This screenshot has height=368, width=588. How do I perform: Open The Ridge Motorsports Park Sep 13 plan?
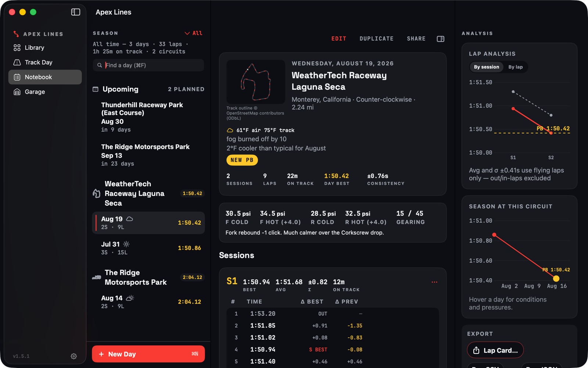(x=148, y=155)
